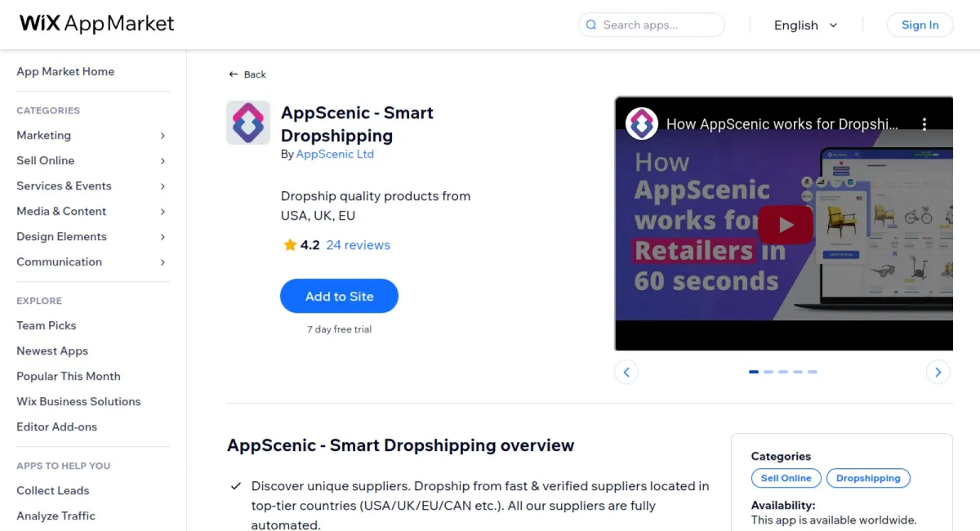Open Media & Content category

pyautogui.click(x=61, y=212)
